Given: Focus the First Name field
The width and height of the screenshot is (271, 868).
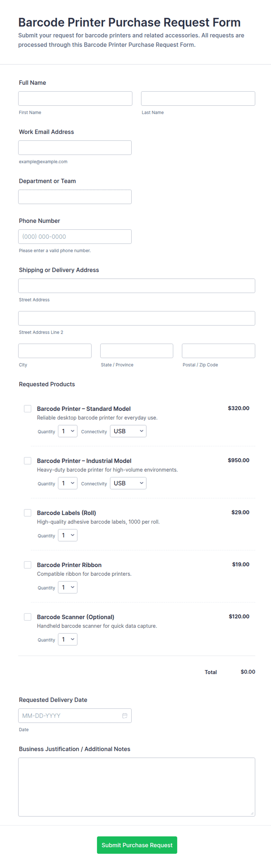Looking at the screenshot, I should [x=75, y=98].
